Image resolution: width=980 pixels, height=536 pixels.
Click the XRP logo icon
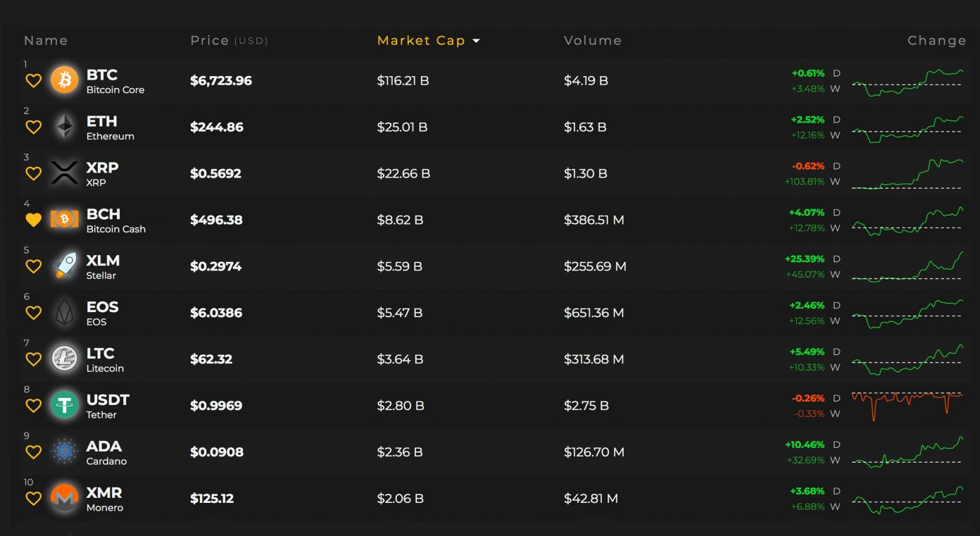(x=65, y=173)
